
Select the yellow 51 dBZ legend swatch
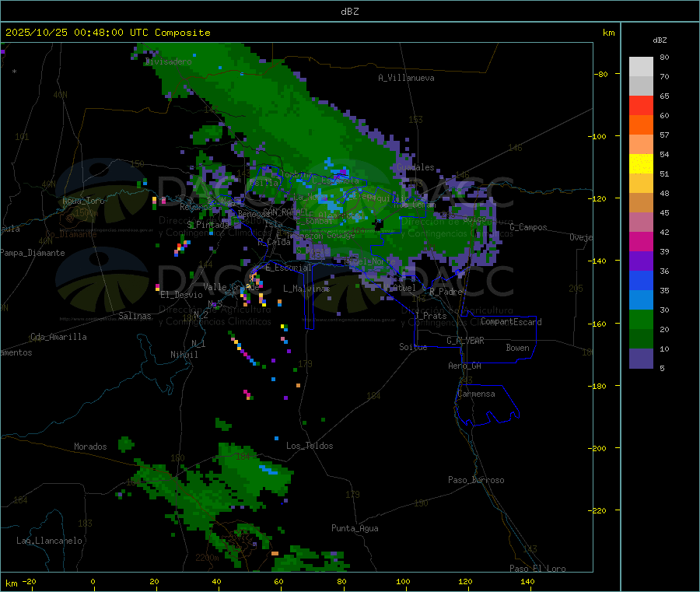click(x=641, y=164)
